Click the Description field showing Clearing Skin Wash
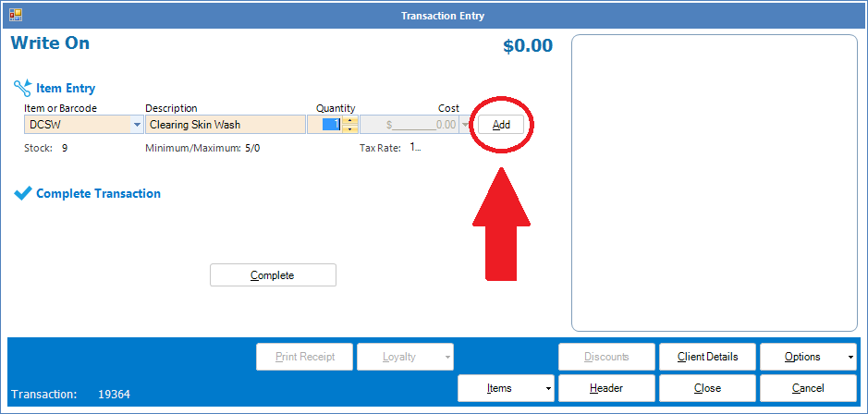 (x=225, y=125)
